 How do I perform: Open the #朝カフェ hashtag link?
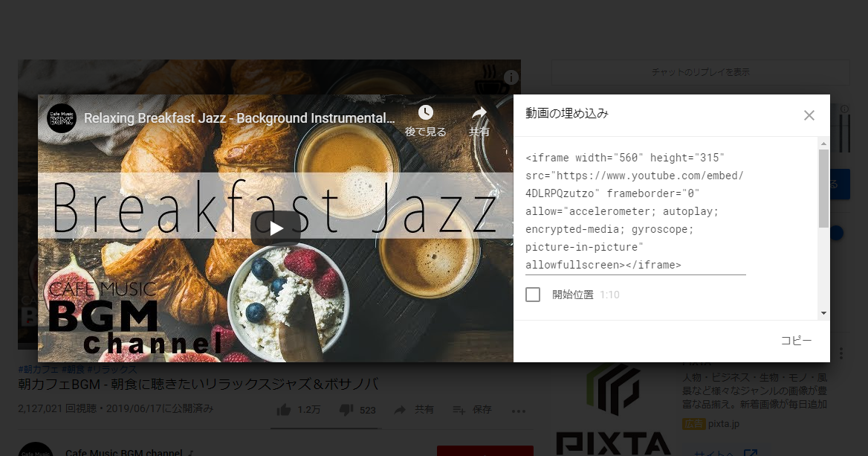pyautogui.click(x=38, y=369)
